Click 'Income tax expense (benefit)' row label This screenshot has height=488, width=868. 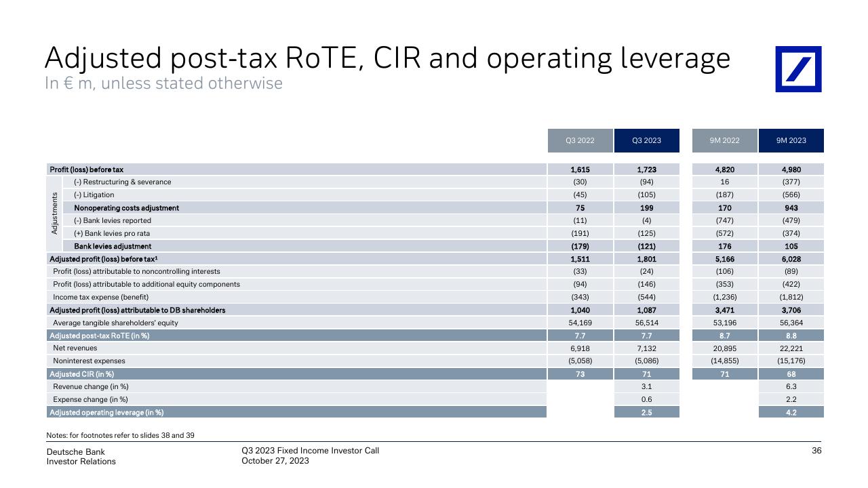101,297
